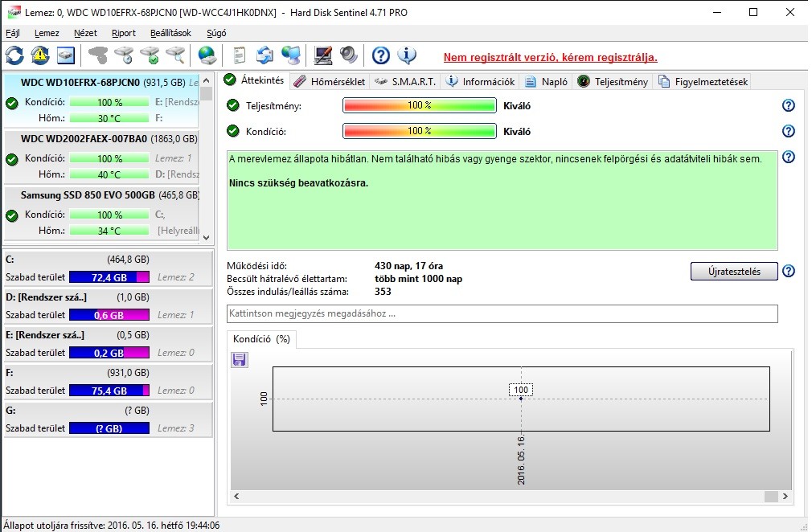Viewport: 812px width, 532px height.
Task: Click the 0,2 GB free space bar of E:
Action: pyautogui.click(x=109, y=353)
